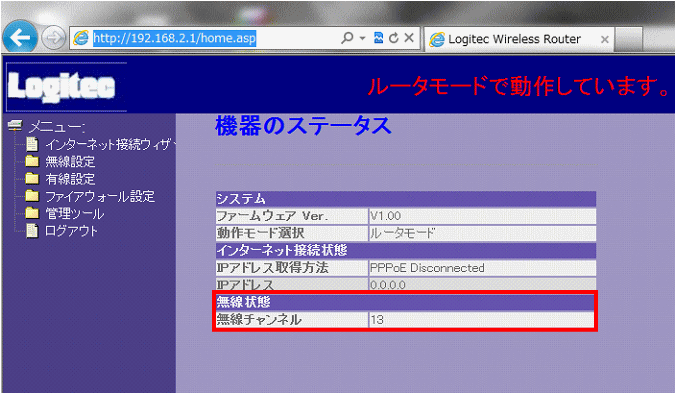Toggle the compatibility view icon
Viewport: 675px width, 393px height.
coord(378,38)
